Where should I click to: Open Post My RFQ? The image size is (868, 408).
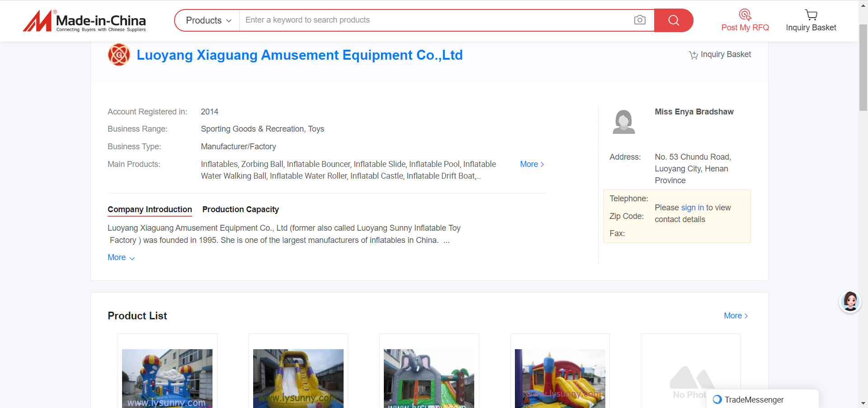click(x=745, y=21)
